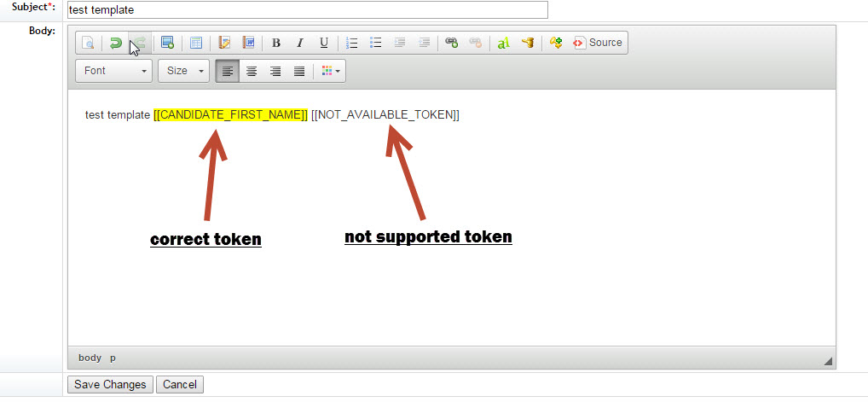The image size is (868, 402).
Task: Open the Size dropdown
Action: (184, 71)
